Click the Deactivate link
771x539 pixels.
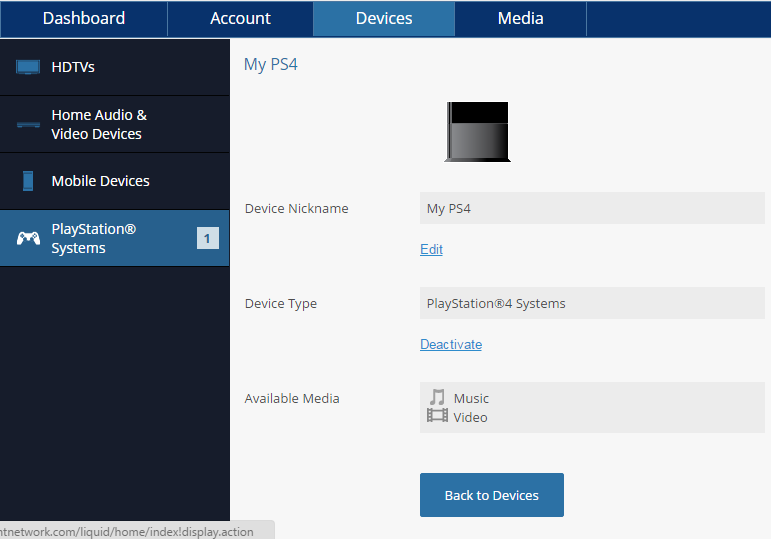(x=451, y=344)
